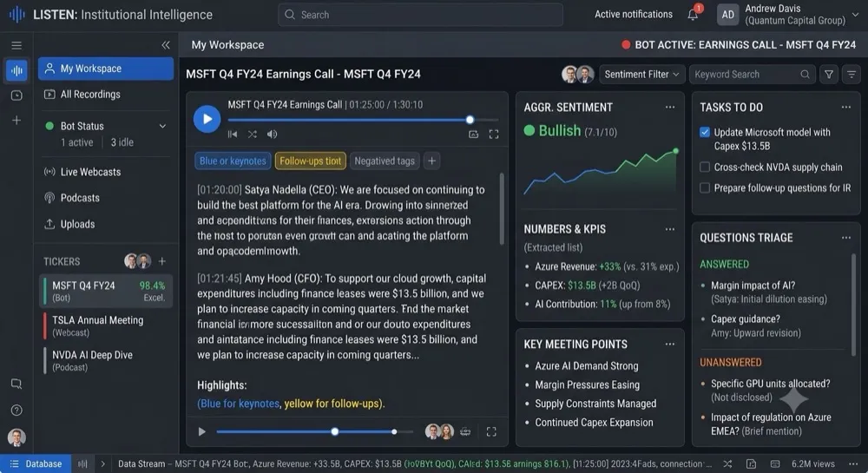Skip to previous track in player

tap(233, 134)
